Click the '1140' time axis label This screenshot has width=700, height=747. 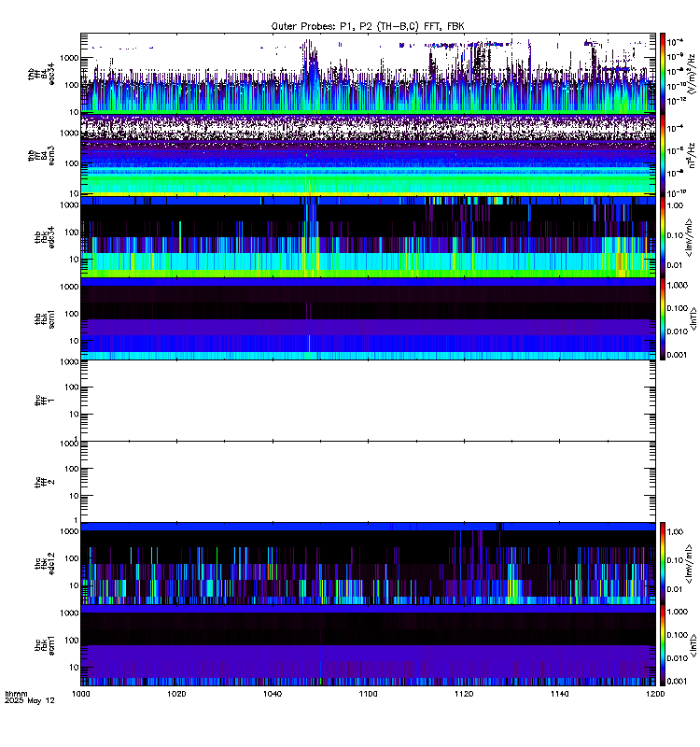559,694
